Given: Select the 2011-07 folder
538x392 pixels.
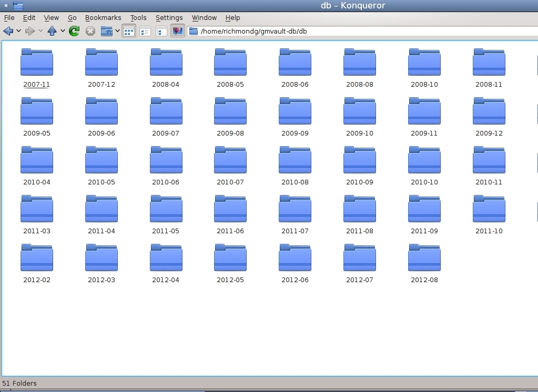Looking at the screenshot, I should pyautogui.click(x=295, y=209).
